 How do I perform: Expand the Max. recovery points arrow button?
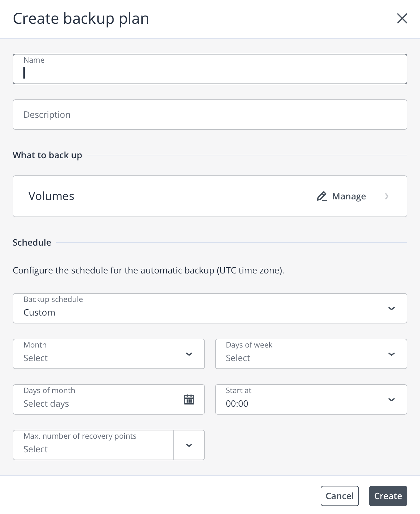pos(189,445)
